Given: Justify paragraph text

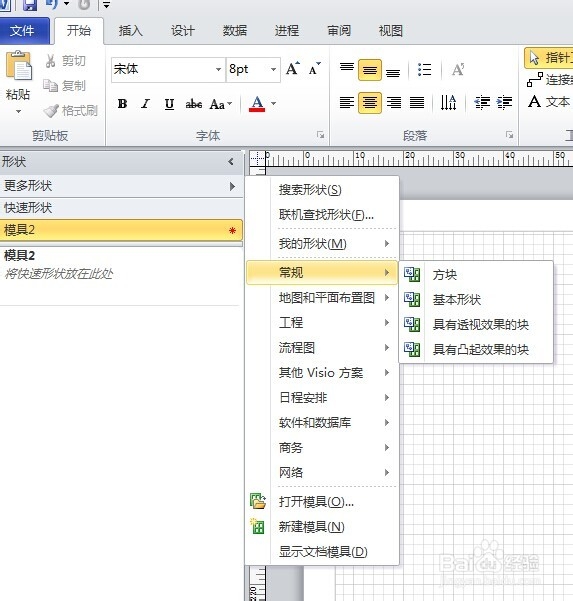Looking at the screenshot, I should [417, 103].
